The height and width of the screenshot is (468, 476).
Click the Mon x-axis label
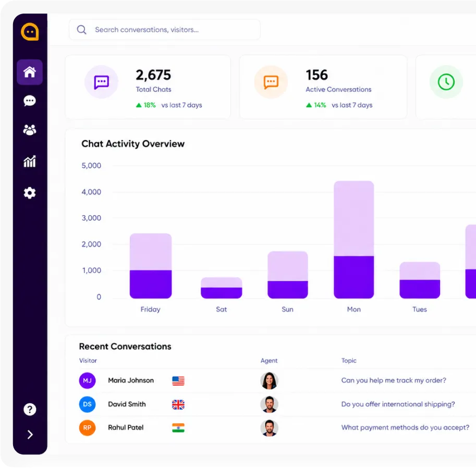click(x=354, y=309)
